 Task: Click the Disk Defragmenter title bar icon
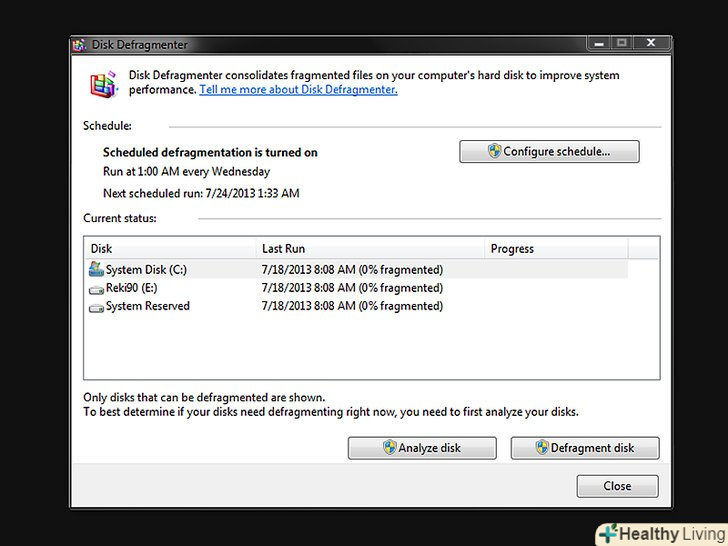(x=79, y=45)
